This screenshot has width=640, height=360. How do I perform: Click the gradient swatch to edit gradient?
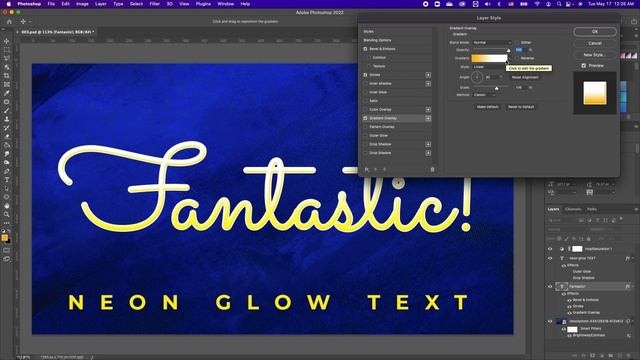click(489, 58)
